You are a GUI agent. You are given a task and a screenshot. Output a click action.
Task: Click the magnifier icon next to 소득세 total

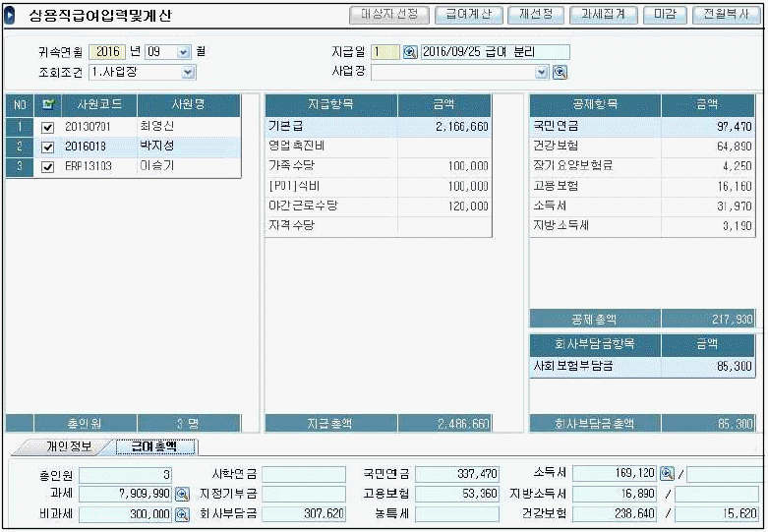coord(667,474)
